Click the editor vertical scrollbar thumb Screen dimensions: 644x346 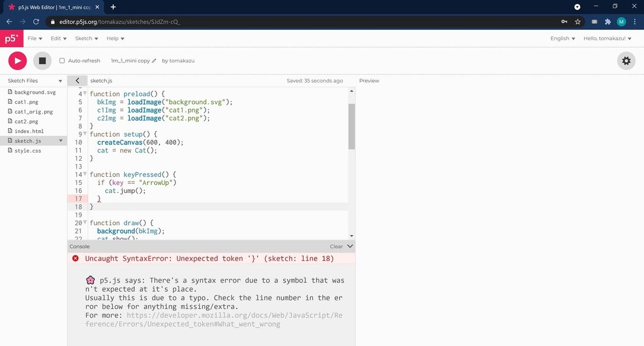coord(352,126)
